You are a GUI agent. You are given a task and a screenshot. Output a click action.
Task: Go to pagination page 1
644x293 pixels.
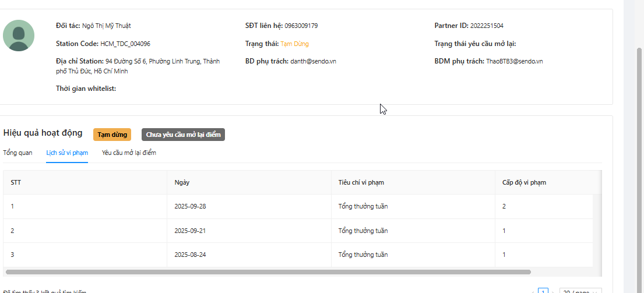click(543, 291)
